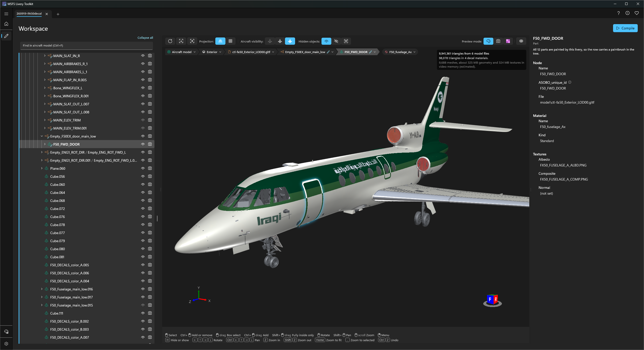Select the Empty_ENG1_ROT_DIR / Empty_ENG_ROT_FWD_L row
This screenshot has width=644, height=350.
click(x=87, y=152)
